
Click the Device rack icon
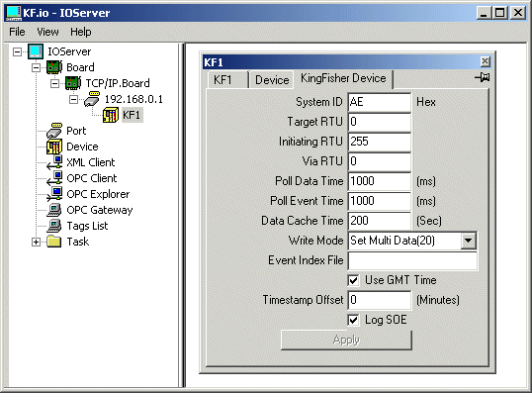[x=54, y=147]
